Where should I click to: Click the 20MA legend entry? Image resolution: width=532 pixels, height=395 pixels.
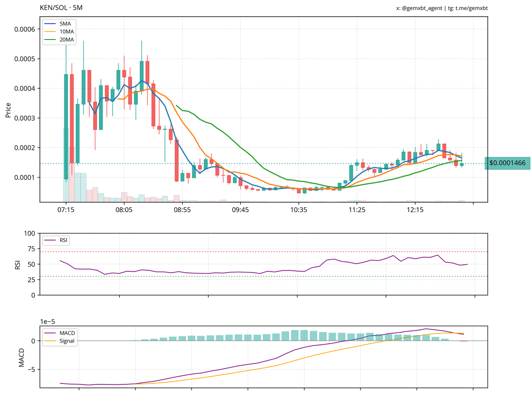59,40
